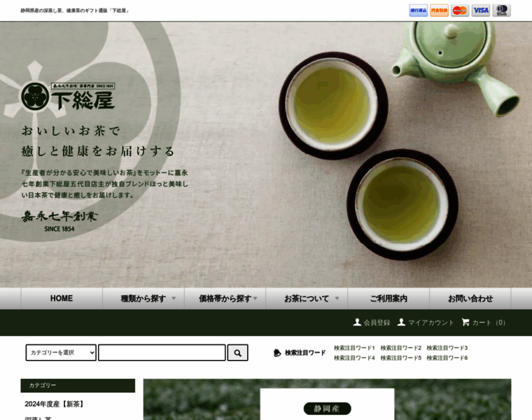Viewport: 532px width, 420px height.
Task: Click the マイアカウント person icon
Action: (401, 322)
